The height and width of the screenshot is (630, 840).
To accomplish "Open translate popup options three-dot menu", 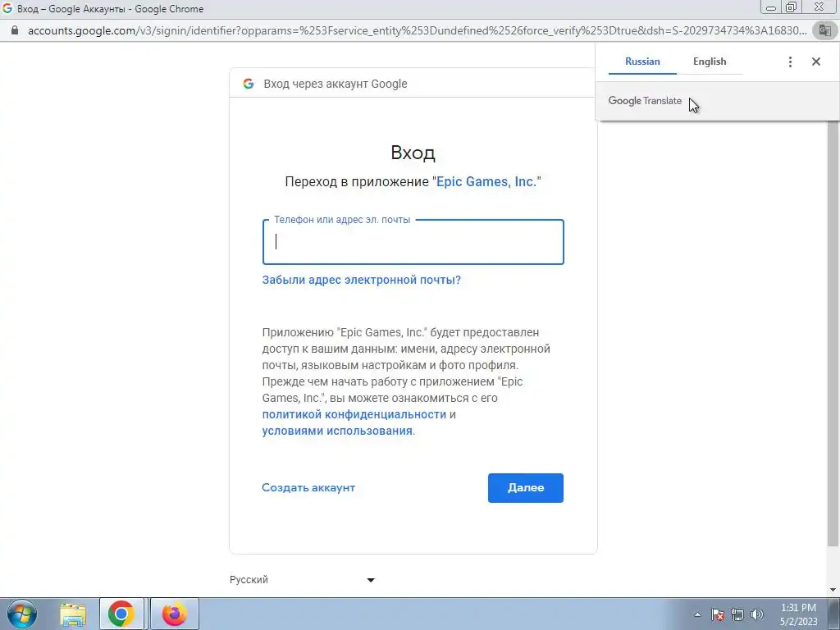I will point(790,62).
